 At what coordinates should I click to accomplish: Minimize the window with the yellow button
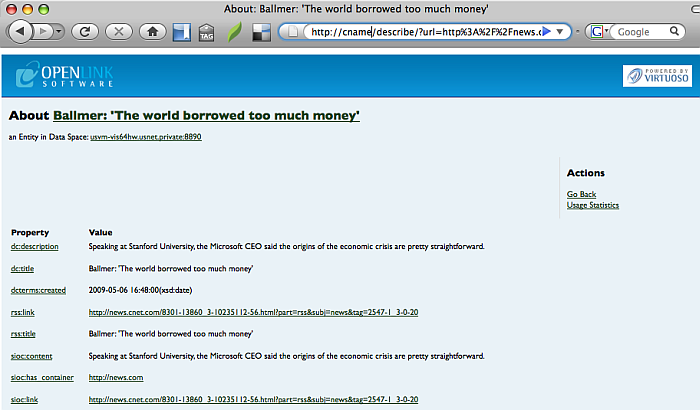point(28,9)
